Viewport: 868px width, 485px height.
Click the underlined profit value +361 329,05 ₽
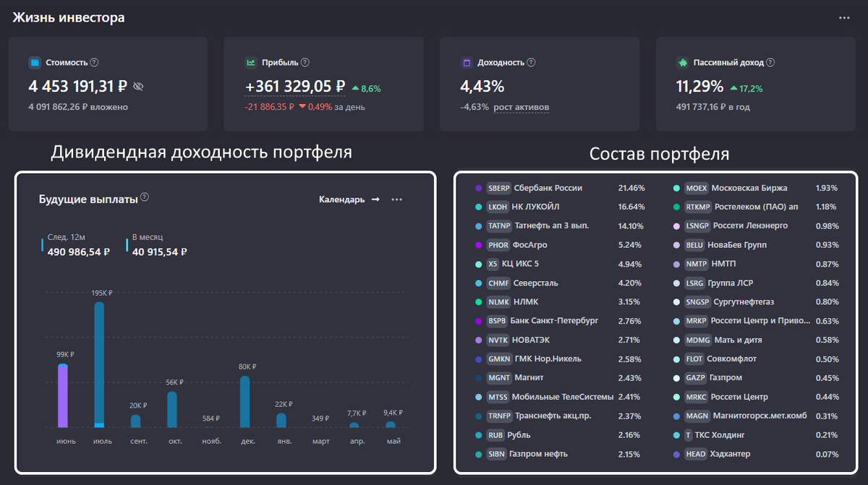coord(295,87)
